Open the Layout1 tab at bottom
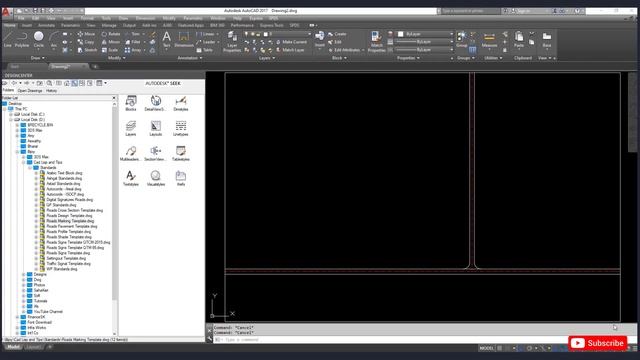640x360 pixels. pyautogui.click(x=33, y=347)
